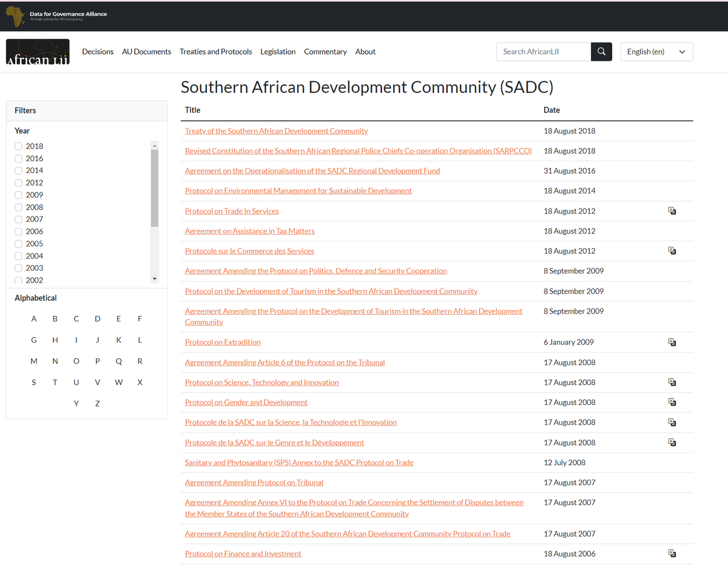The image size is (728, 567).
Task: Open Agreement Amending Article 6 of Protocol on the Tribunal
Action: (285, 363)
